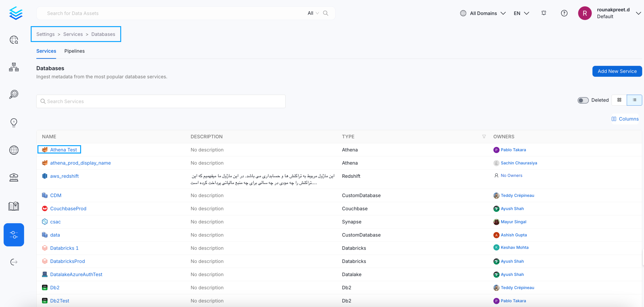This screenshot has width=644, height=307.
Task: Click the notification bell icon
Action: 543,13
